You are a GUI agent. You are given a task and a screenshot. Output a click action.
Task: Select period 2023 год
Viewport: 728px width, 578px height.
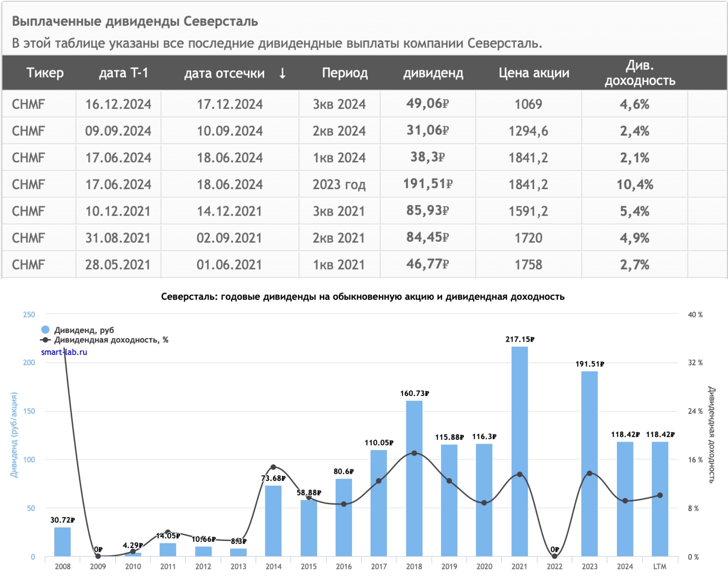339,185
